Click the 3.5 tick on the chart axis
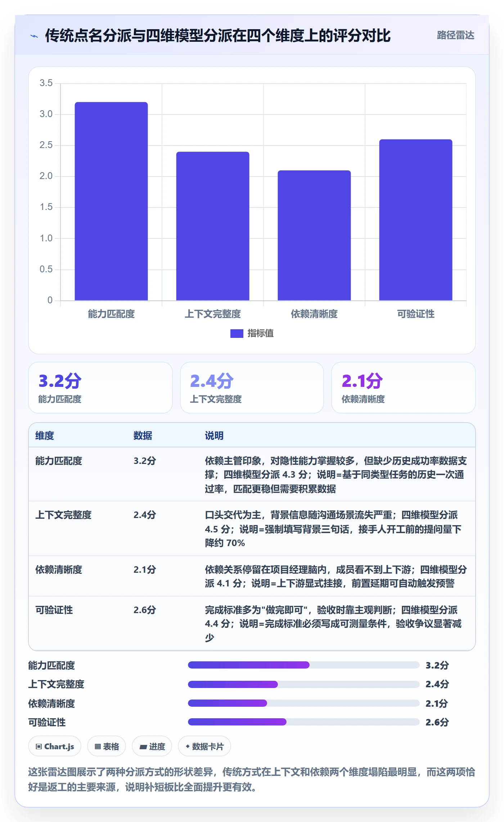This screenshot has height=822, width=504. pyautogui.click(x=46, y=83)
